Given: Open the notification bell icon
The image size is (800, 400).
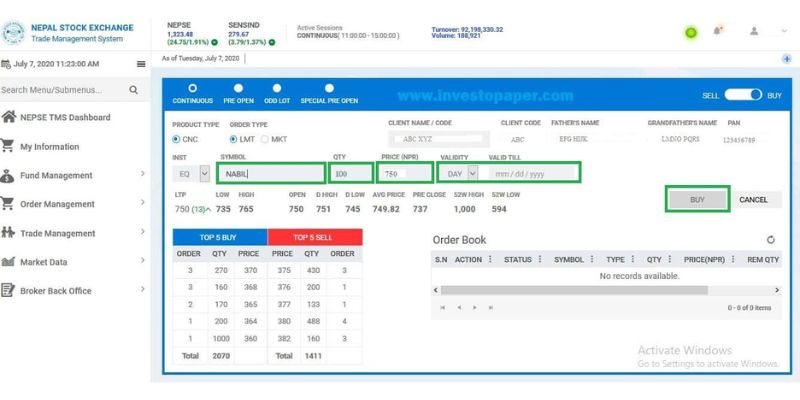Looking at the screenshot, I should point(718,31).
